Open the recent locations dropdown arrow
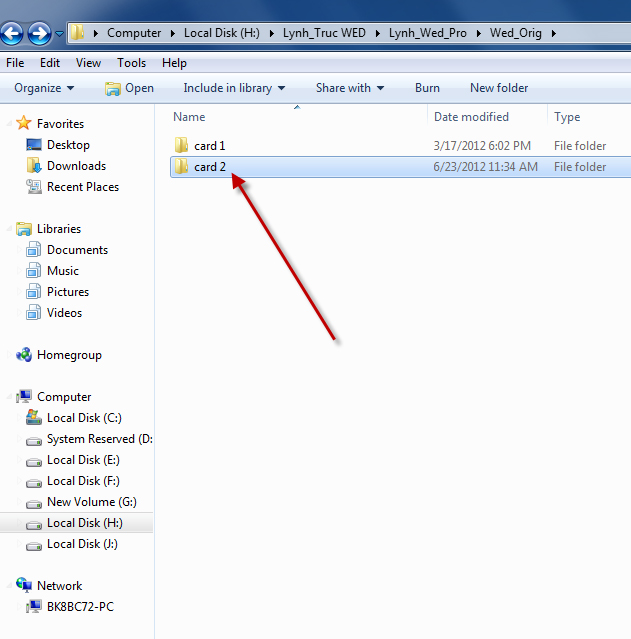This screenshot has width=631, height=639. coord(59,33)
